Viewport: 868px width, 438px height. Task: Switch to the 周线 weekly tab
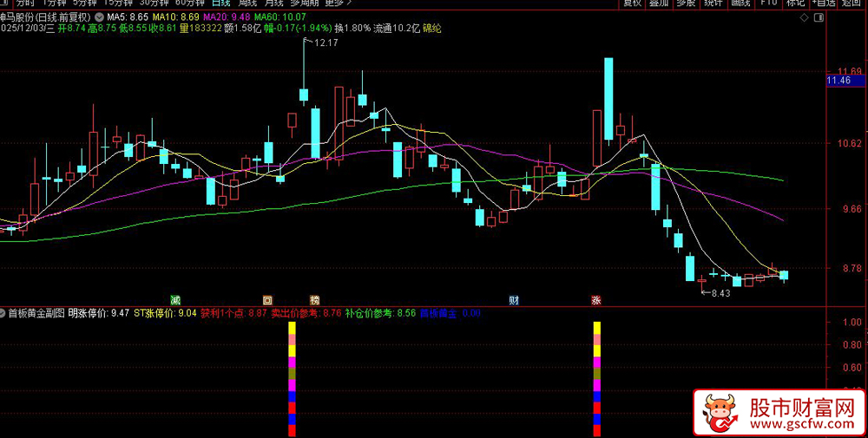click(x=247, y=3)
